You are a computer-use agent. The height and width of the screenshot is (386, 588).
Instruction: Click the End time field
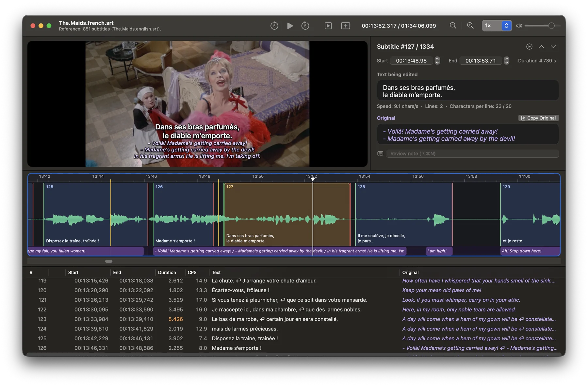pyautogui.click(x=481, y=61)
